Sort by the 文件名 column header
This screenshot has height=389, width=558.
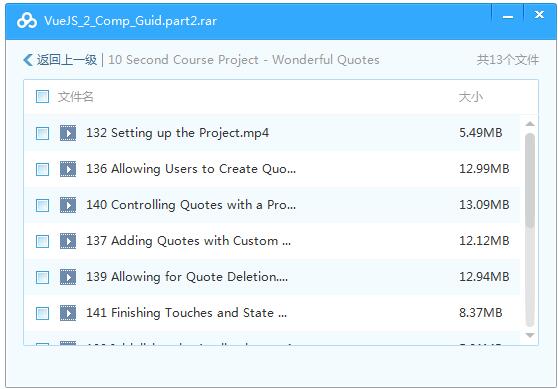click(x=75, y=96)
